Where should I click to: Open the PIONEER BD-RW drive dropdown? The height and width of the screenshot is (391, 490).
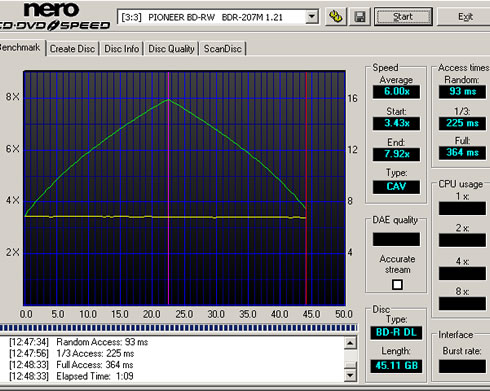[311, 17]
